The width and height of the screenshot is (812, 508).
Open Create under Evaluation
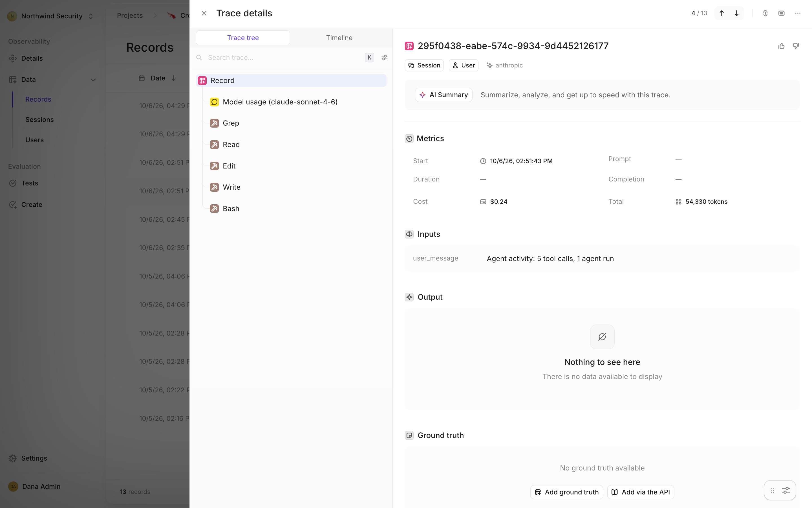32,205
